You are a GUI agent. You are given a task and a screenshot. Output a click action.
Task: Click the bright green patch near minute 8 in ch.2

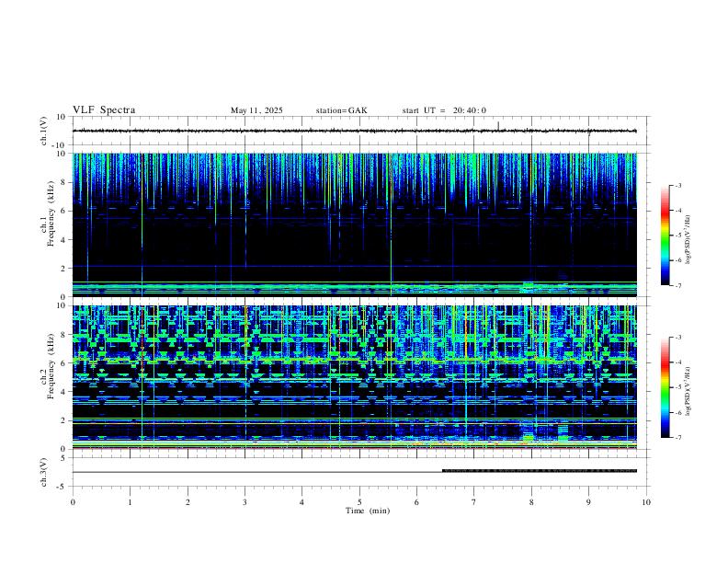click(x=529, y=437)
